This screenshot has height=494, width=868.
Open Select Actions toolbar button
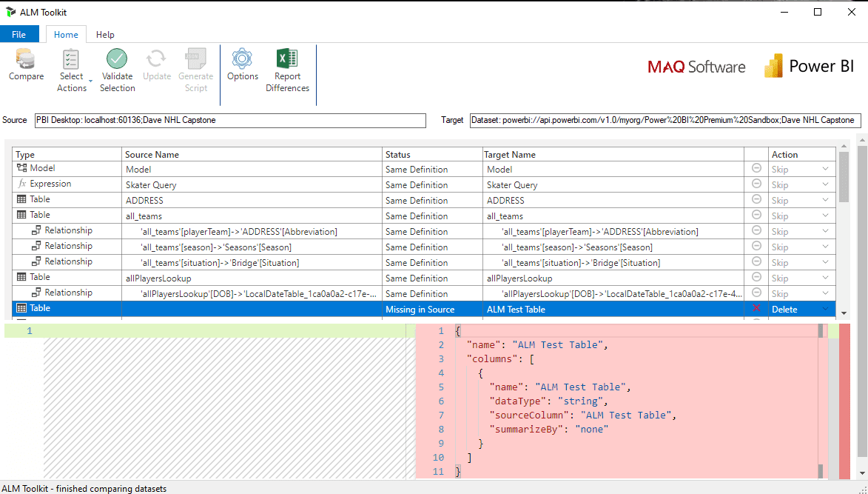click(72, 70)
